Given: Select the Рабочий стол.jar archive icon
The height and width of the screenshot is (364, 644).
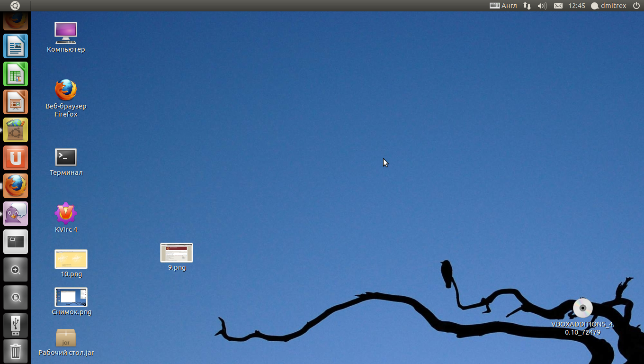Looking at the screenshot, I should 66,342.
